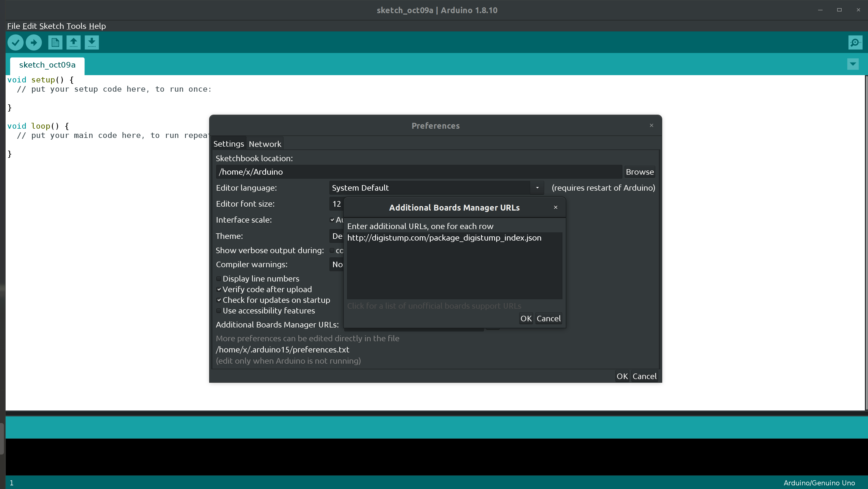Close the Preferences dialog with X
The height and width of the screenshot is (489, 868).
651,125
